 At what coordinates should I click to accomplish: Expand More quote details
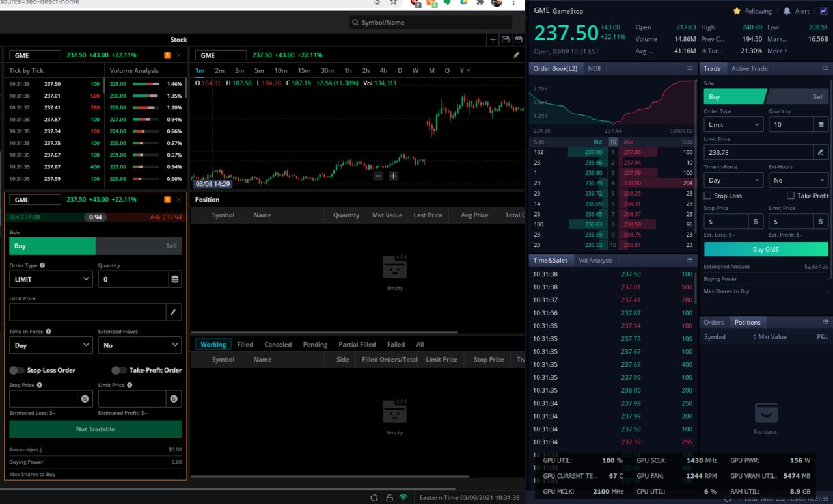coord(777,51)
